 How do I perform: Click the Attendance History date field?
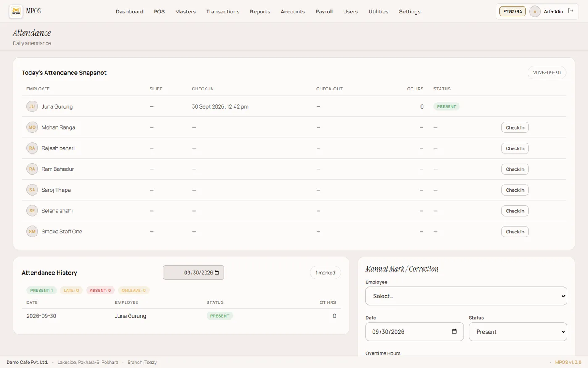[x=194, y=273]
